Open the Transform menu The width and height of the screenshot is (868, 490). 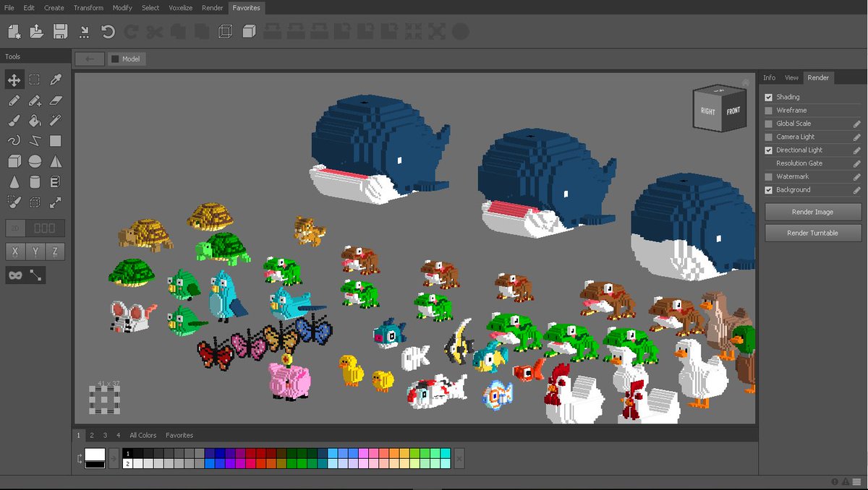point(88,8)
